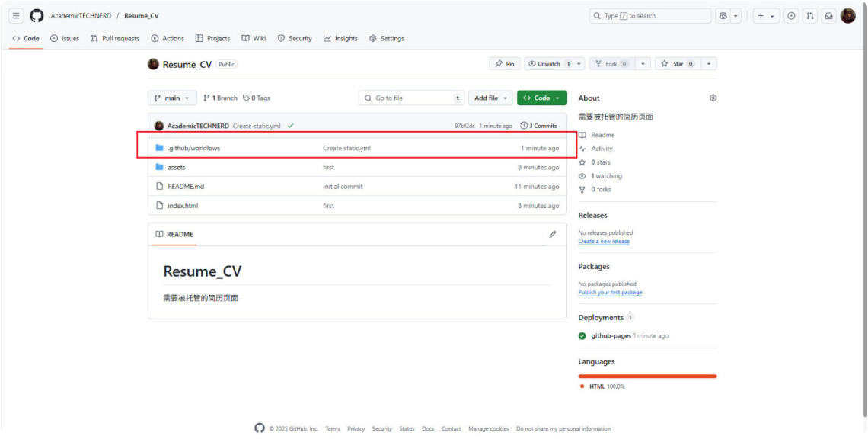Open the issues icon in the header
This screenshot has height=439, width=868.
click(x=792, y=16)
